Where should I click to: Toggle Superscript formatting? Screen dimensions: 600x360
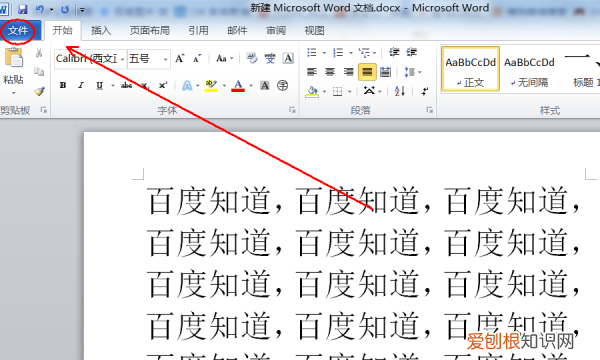(163, 85)
